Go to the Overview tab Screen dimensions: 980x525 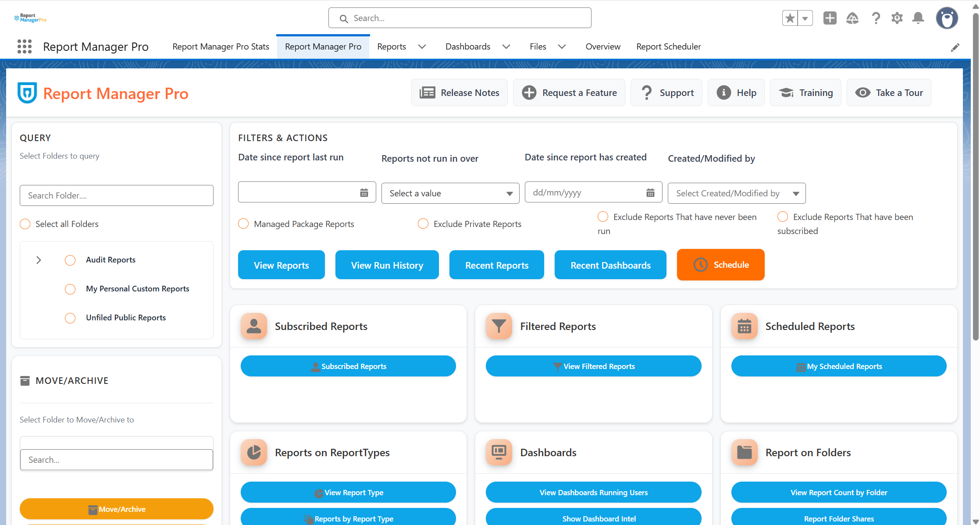[603, 46]
